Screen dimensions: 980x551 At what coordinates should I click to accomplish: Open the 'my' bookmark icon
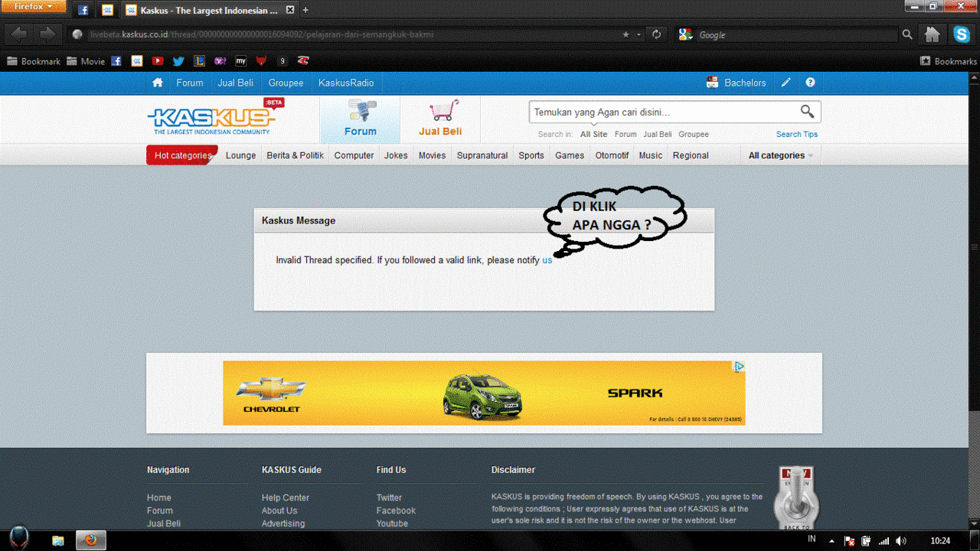[x=241, y=61]
